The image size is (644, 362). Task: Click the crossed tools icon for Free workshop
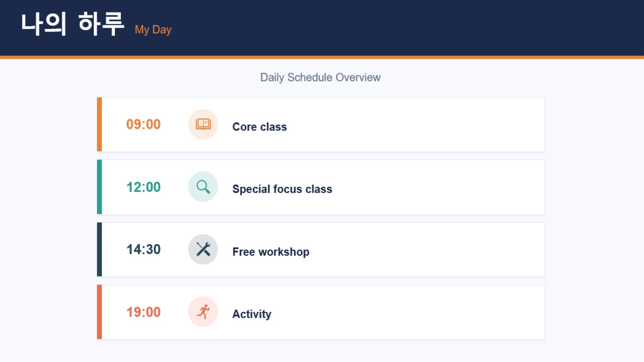[203, 249]
